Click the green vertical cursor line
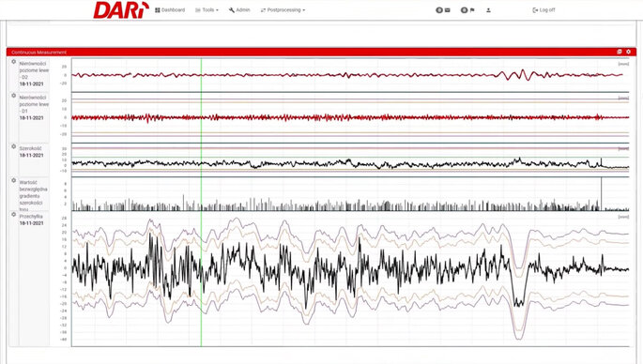 201,202
